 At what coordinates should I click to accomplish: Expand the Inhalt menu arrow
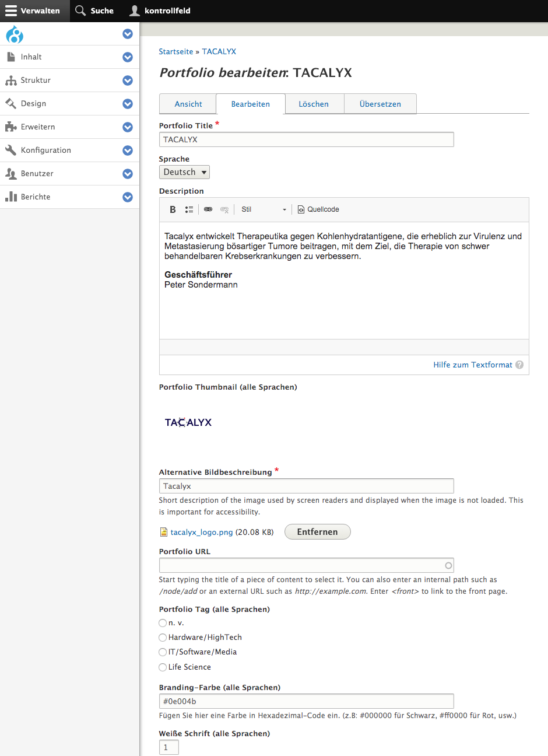point(128,57)
